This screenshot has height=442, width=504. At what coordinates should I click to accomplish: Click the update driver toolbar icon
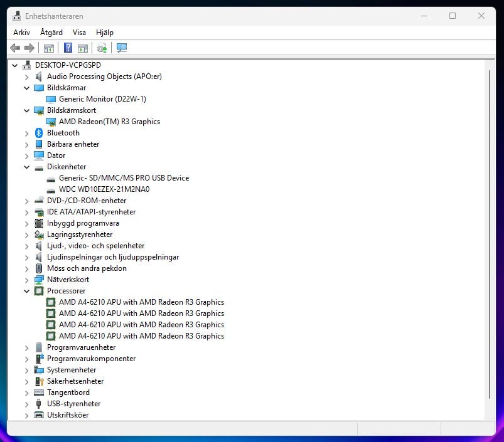pos(102,48)
